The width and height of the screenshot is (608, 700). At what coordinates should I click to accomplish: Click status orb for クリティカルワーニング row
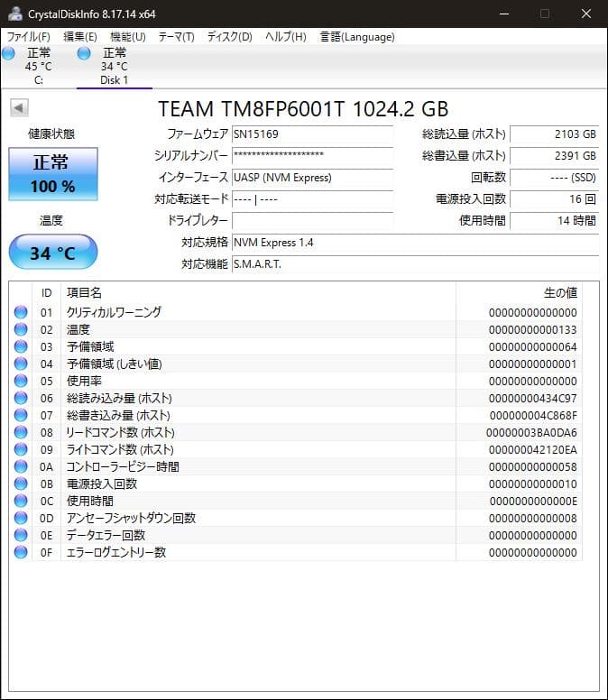pos(21,312)
